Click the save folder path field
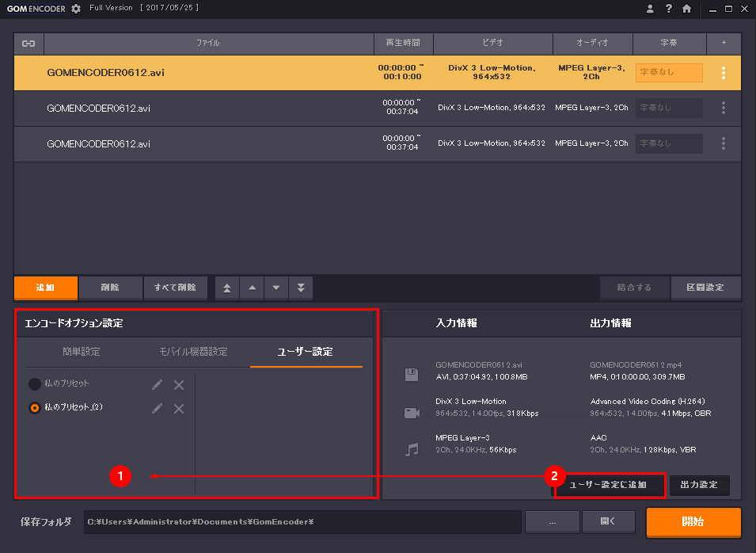 tap(302, 522)
